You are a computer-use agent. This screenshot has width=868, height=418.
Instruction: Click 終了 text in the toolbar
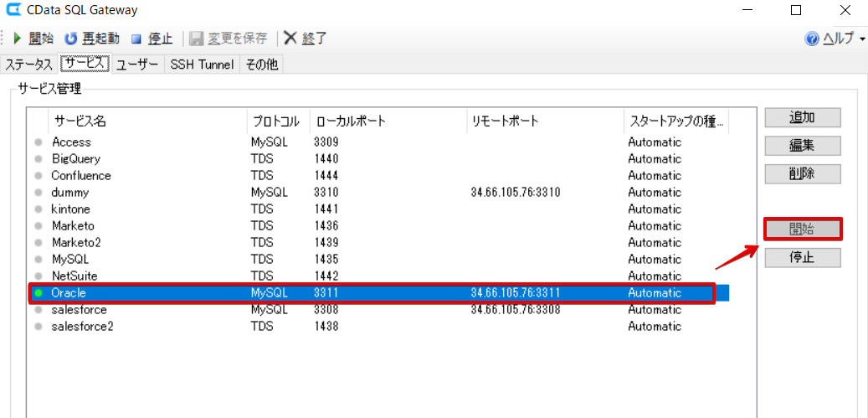tap(315, 39)
